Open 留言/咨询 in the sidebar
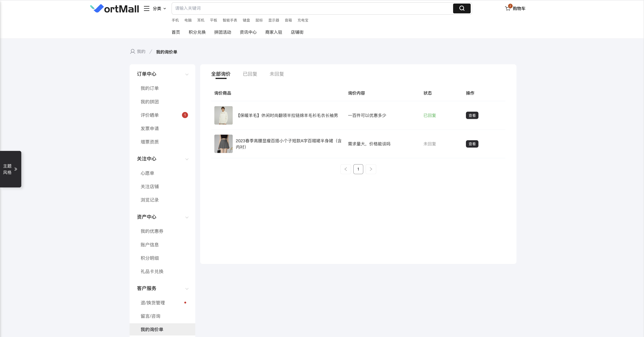 coord(150,316)
